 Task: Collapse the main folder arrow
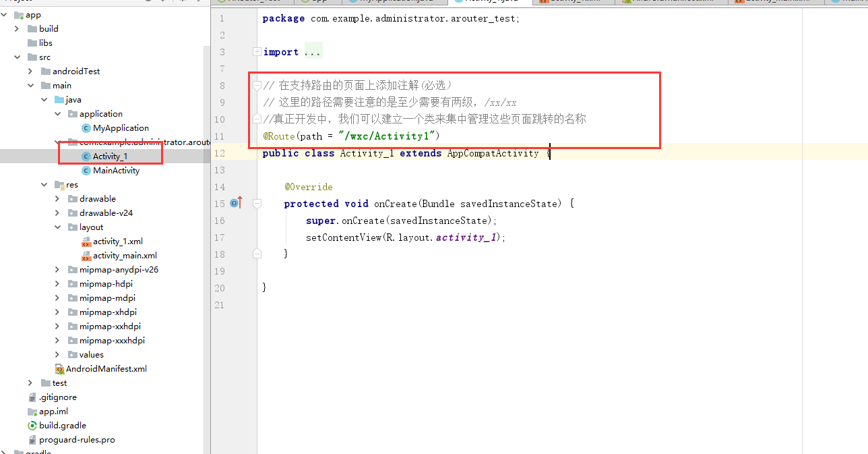[x=30, y=86]
